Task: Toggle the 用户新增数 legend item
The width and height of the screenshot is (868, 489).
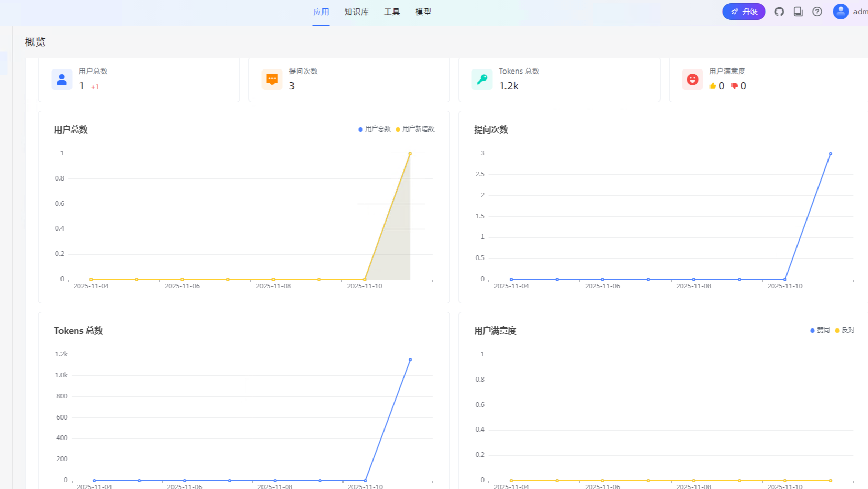Action: [x=416, y=128]
